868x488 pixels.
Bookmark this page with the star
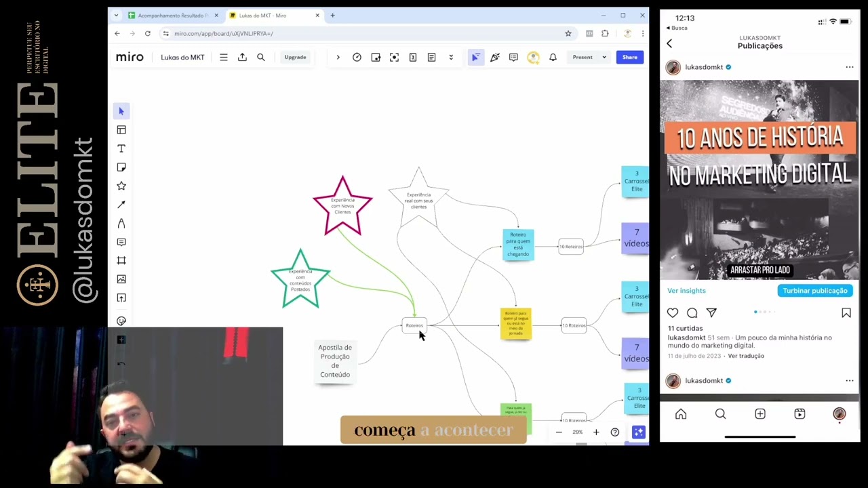click(568, 33)
